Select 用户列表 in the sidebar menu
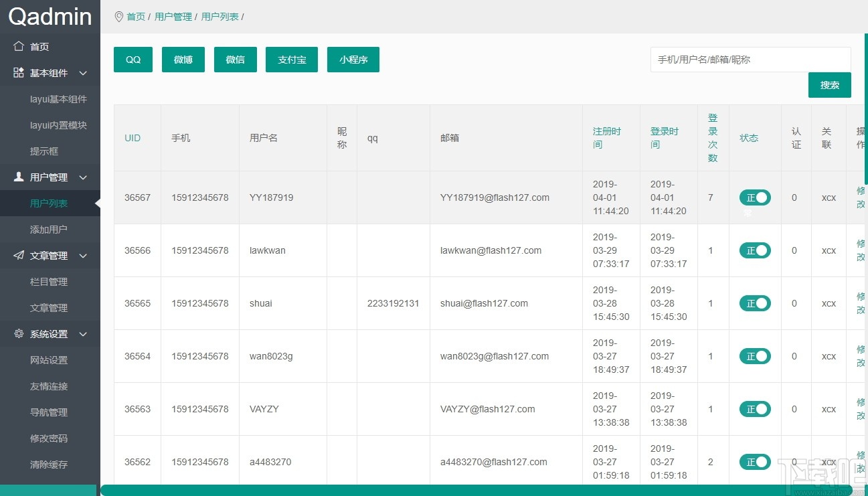Image resolution: width=868 pixels, height=496 pixels. tap(50, 203)
